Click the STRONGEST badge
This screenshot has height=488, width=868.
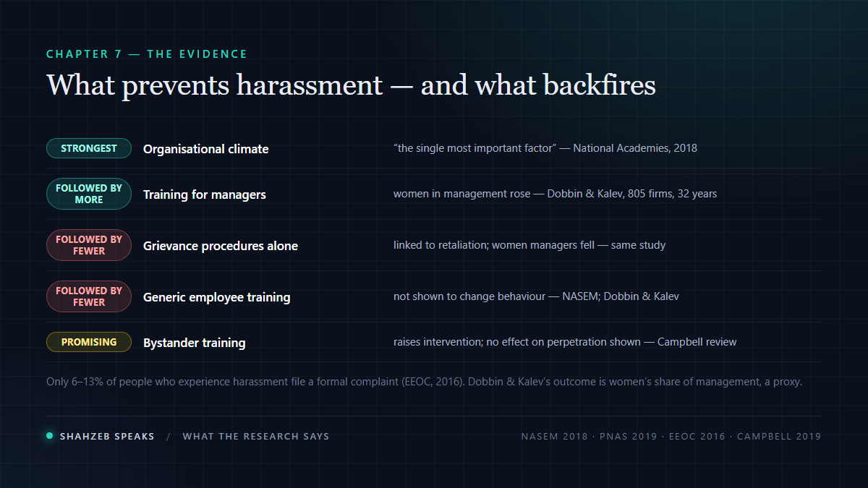89,148
